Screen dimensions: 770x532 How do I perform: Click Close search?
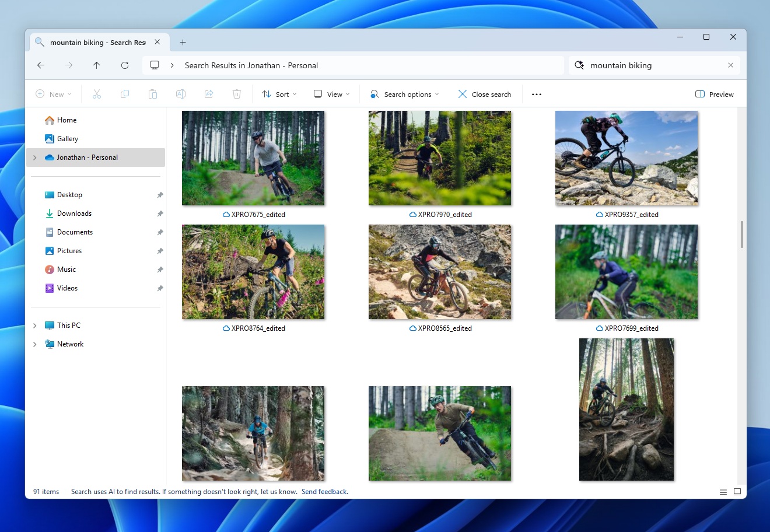tap(484, 94)
